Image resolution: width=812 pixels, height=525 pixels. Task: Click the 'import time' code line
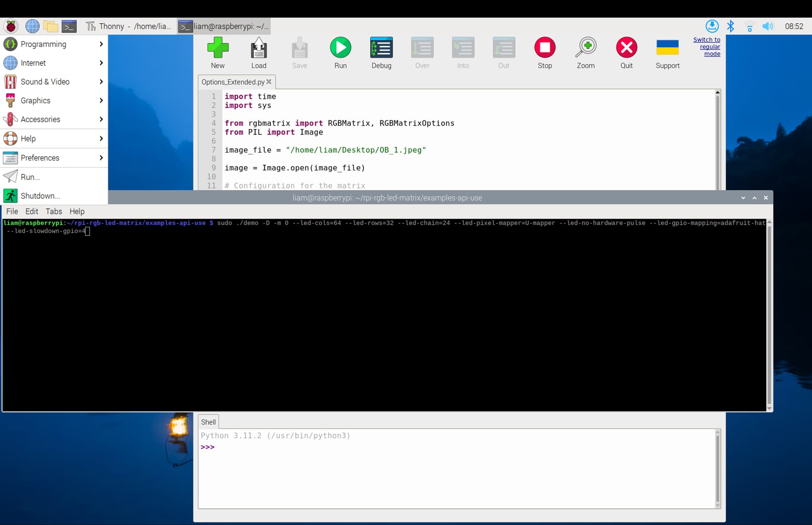click(x=250, y=96)
